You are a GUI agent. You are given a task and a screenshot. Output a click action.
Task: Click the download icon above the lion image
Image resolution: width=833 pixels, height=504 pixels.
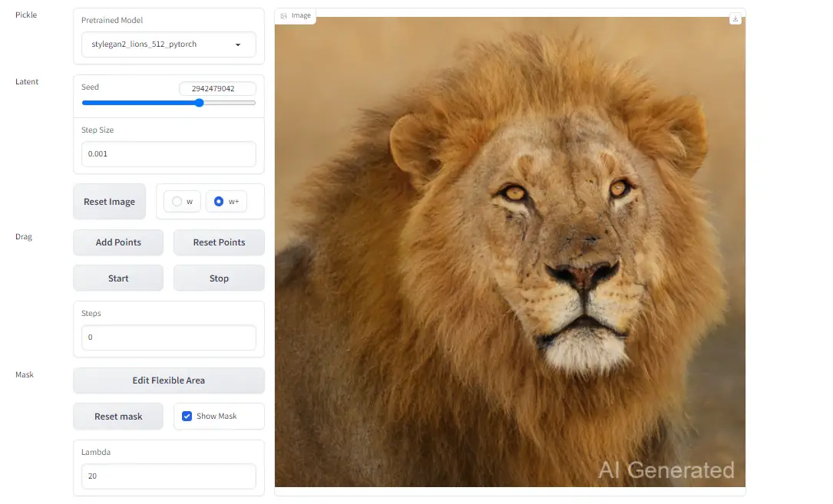click(x=735, y=17)
